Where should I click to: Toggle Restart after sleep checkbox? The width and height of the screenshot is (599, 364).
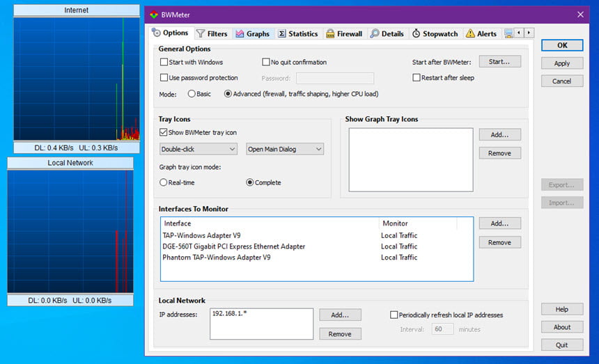pos(417,77)
